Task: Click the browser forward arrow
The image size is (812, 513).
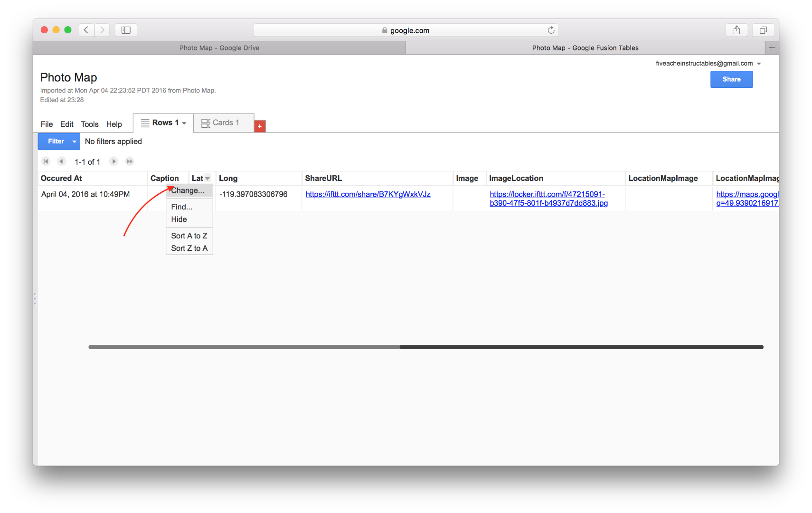Action: pos(102,29)
